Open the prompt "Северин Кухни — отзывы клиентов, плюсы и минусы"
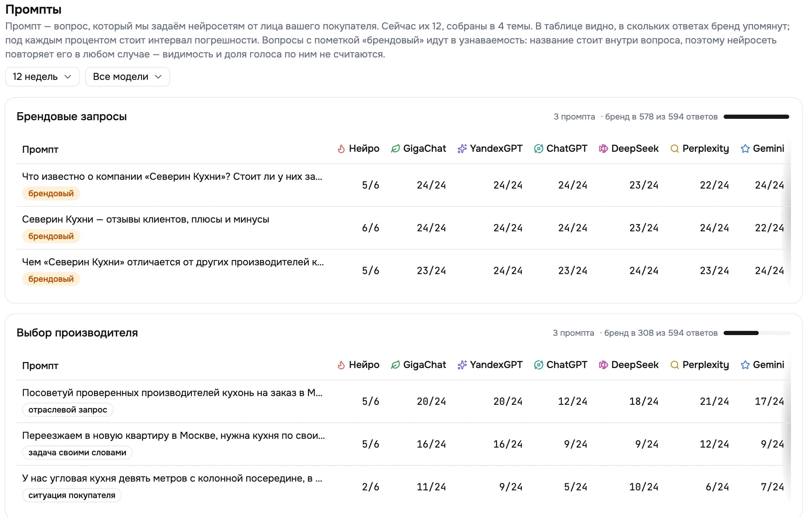812x517 pixels. point(146,219)
